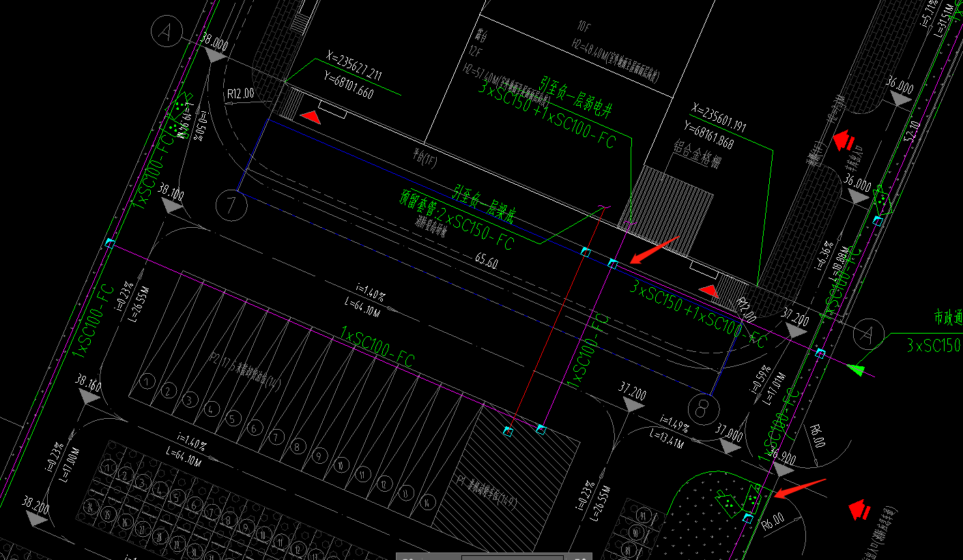Pick cyan square where the red line crosses the blue line
This screenshot has height=560, width=963.
585,252
